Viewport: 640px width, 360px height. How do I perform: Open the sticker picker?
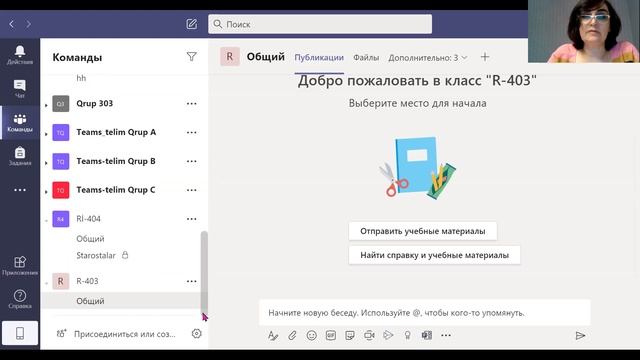[x=350, y=336]
